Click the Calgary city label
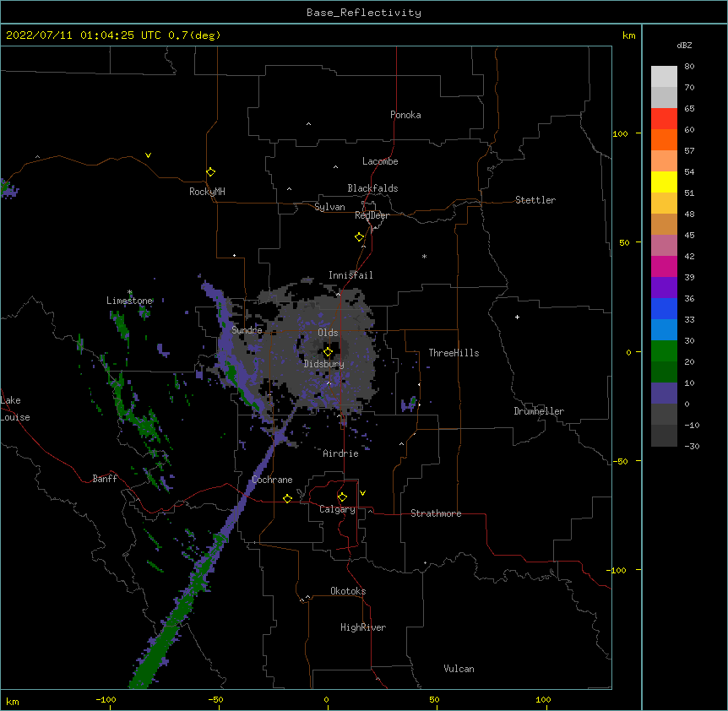728x711 pixels. (337, 509)
